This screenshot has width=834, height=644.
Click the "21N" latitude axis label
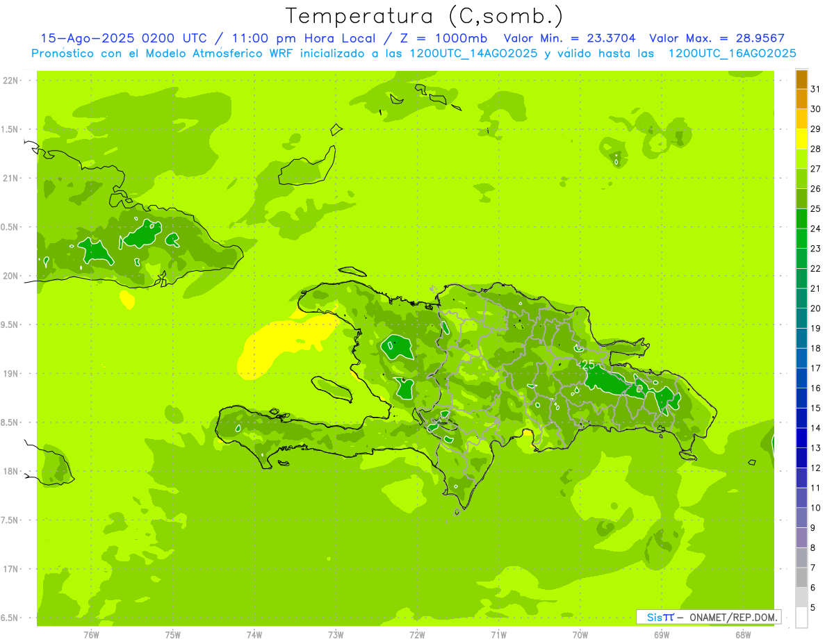pyautogui.click(x=10, y=179)
